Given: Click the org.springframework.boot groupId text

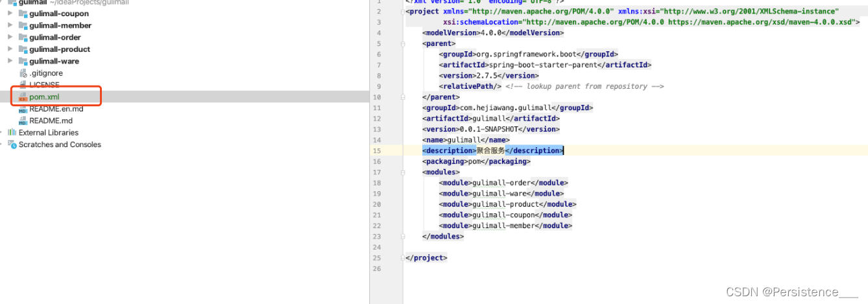Looking at the screenshot, I should (526, 54).
